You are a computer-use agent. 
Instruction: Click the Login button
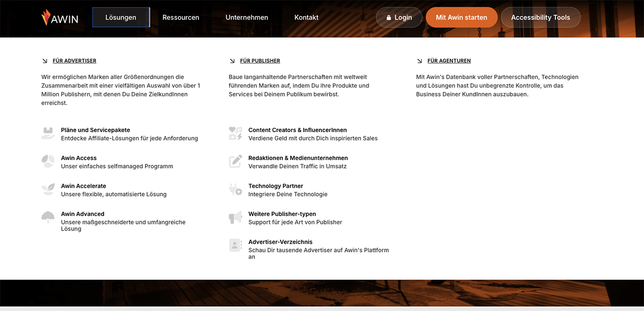tap(399, 17)
